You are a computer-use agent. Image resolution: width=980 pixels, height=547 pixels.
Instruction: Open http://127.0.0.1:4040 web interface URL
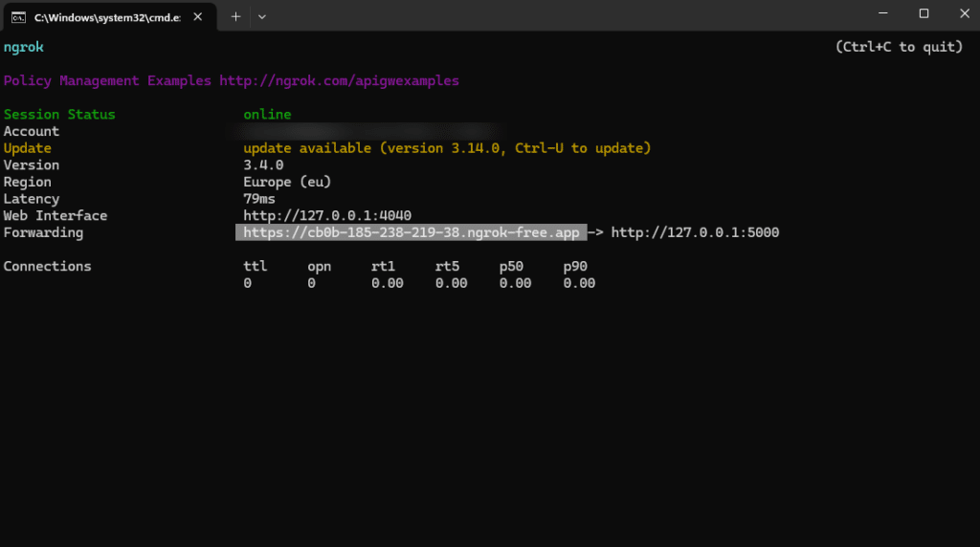[x=327, y=215]
